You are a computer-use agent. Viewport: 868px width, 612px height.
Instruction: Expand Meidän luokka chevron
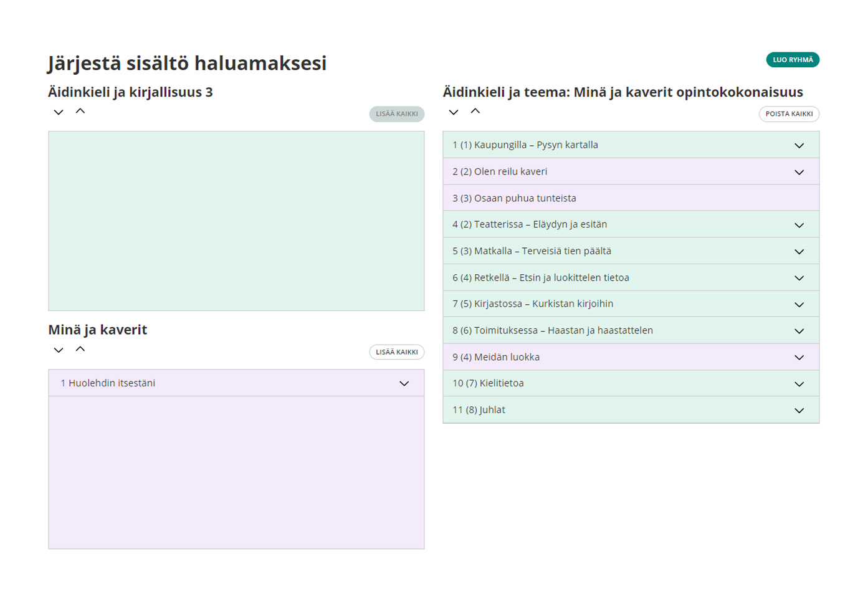(x=799, y=358)
